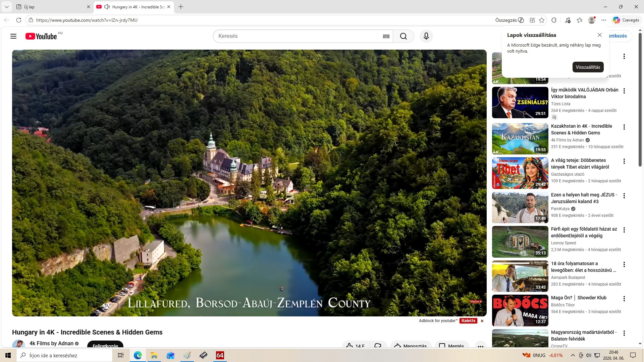This screenshot has width=644, height=362.
Task: Open Edge extensions puzzle icon
Action: [x=554, y=20]
